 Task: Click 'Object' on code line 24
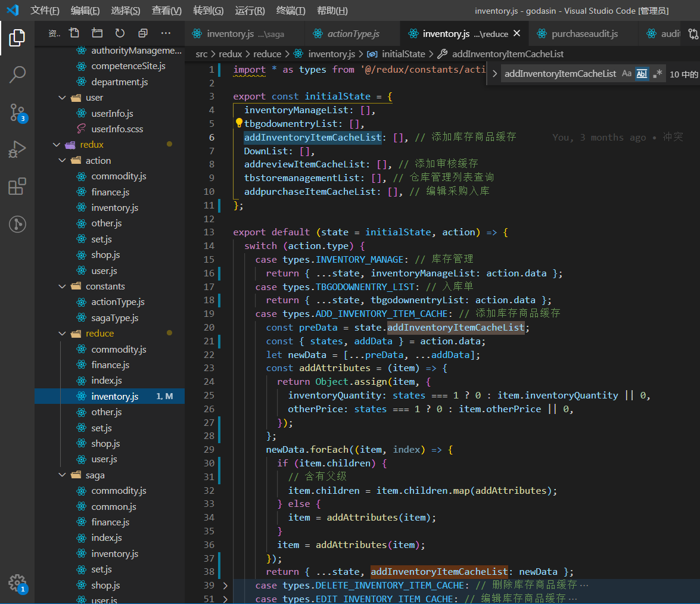click(x=332, y=382)
